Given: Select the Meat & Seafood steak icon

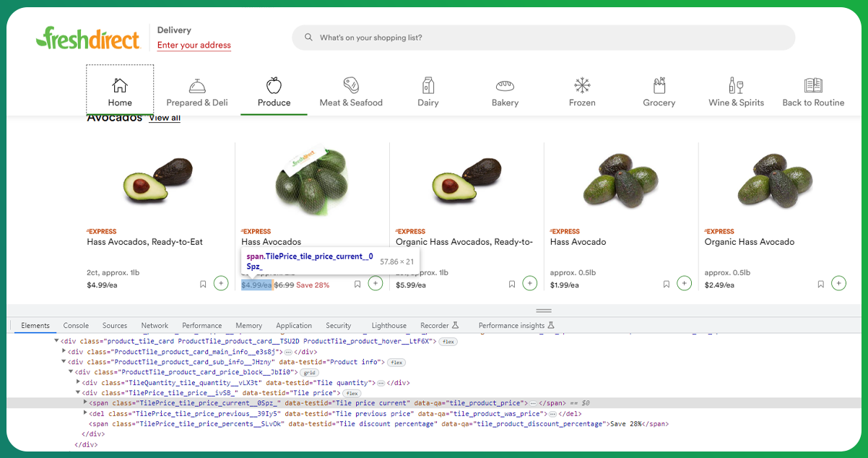Looking at the screenshot, I should 351,85.
